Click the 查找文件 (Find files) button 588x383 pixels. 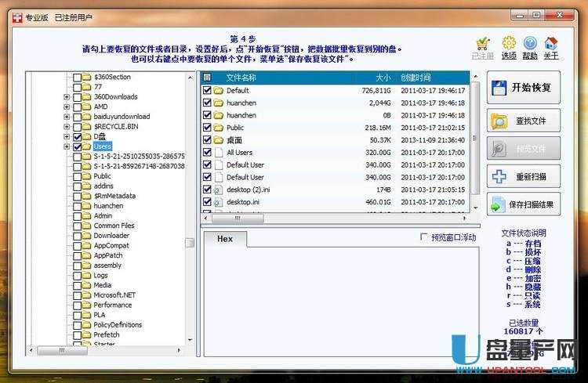click(x=524, y=121)
